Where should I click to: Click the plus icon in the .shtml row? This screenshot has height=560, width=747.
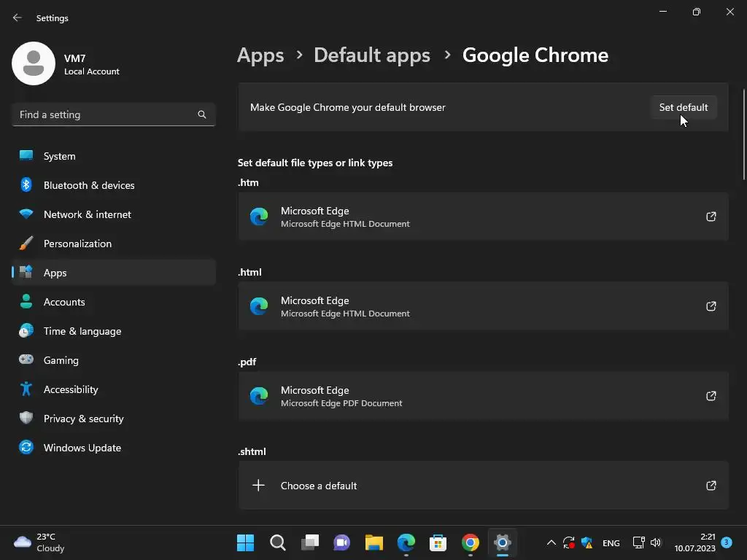(259, 485)
